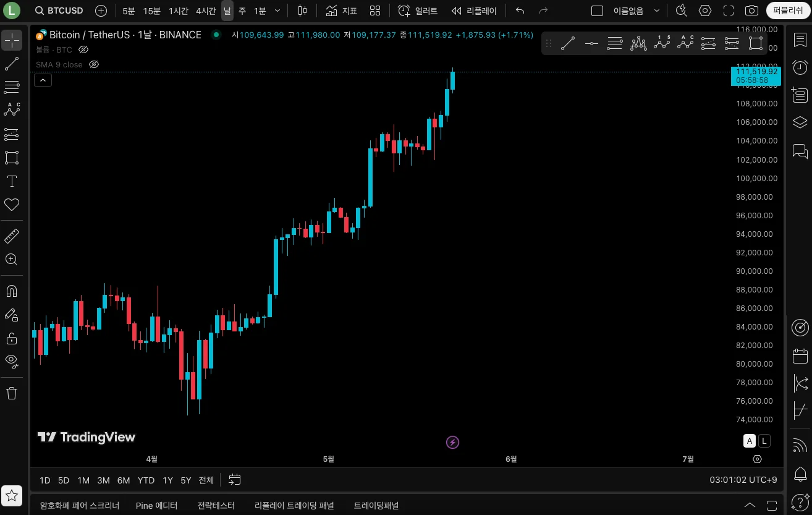This screenshot has height=515, width=812.
Task: Select the measure ruler tool
Action: tap(12, 236)
